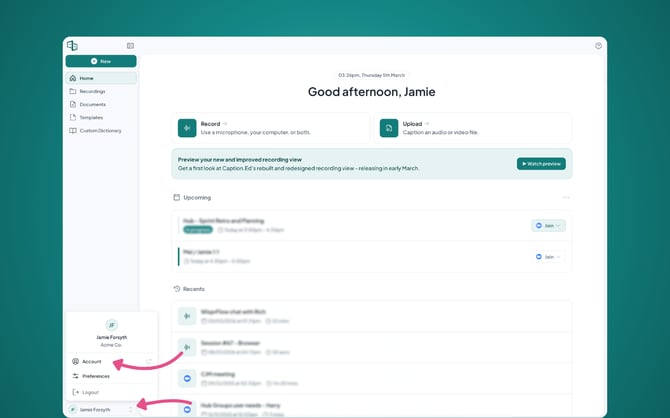The height and width of the screenshot is (418, 670).
Task: Click the JF avatar in the profile popup
Action: pyautogui.click(x=112, y=325)
